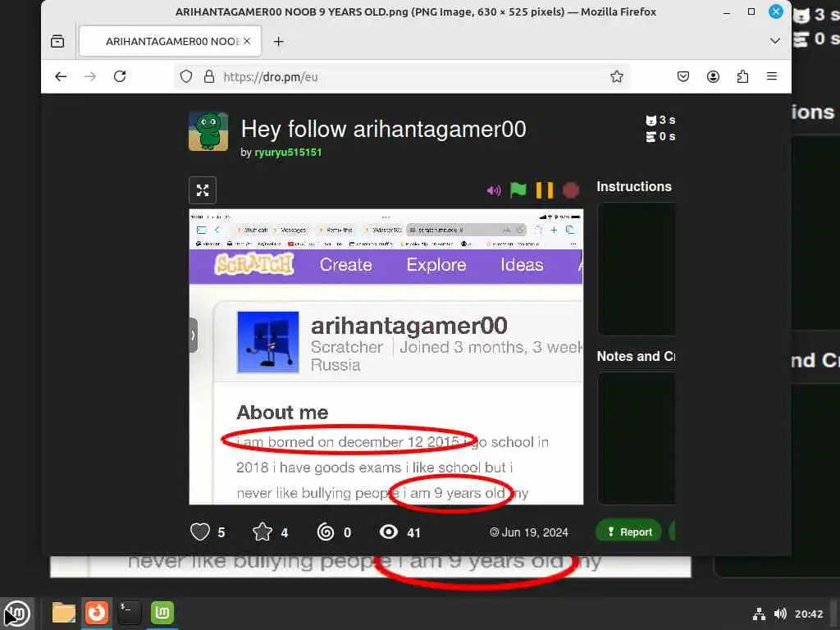Click Ideas in the Scratch navbar
Image resolution: width=840 pixels, height=630 pixels.
click(522, 265)
